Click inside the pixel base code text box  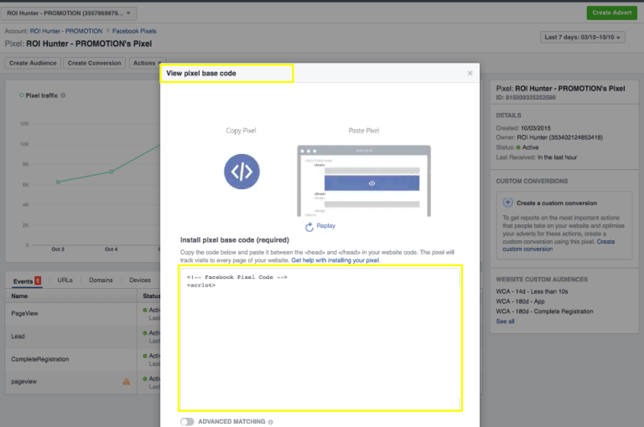click(320, 338)
